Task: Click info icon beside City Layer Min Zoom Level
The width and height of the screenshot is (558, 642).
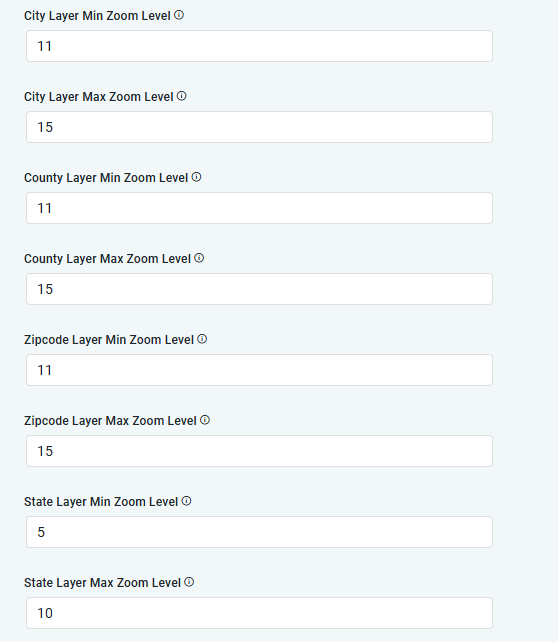Action: tap(179, 15)
